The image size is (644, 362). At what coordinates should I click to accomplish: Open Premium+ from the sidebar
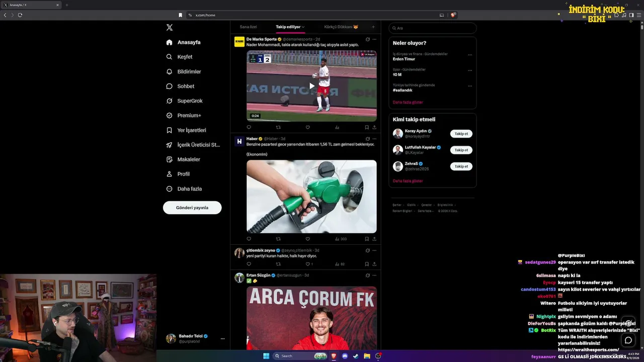click(x=184, y=116)
